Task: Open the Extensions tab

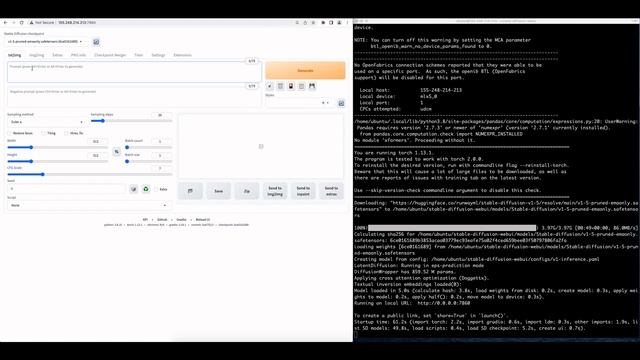Action: tap(182, 55)
